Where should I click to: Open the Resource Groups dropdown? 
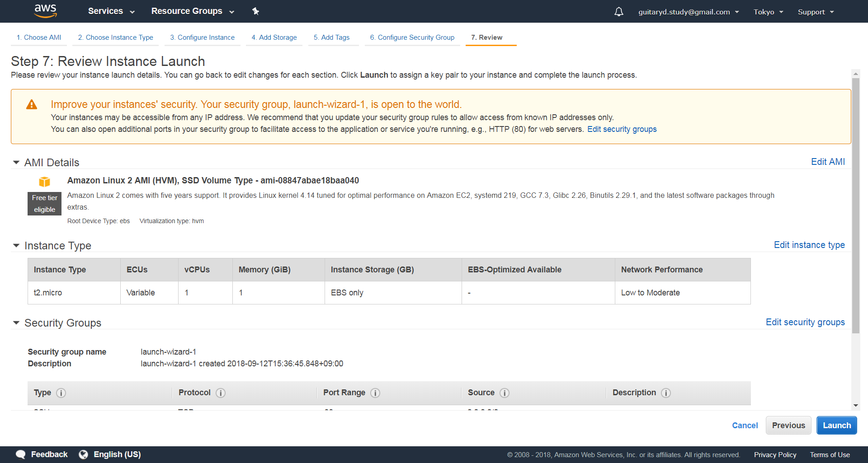[x=193, y=11]
